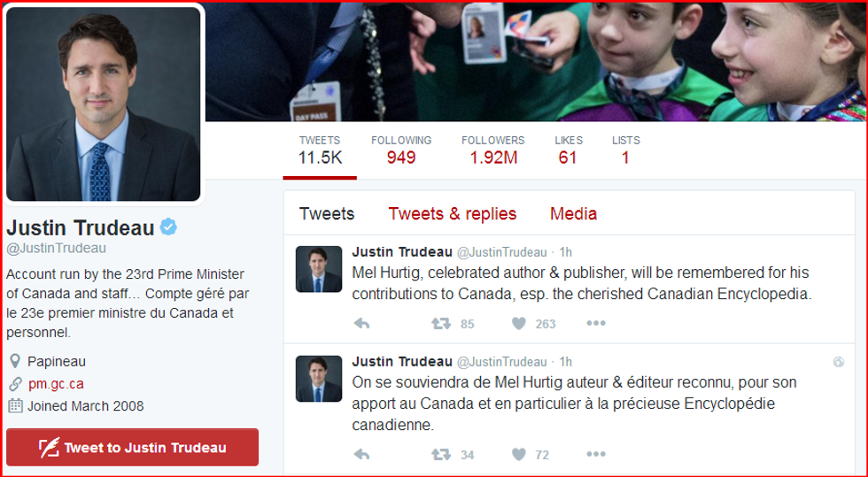The height and width of the screenshot is (477, 868).
Task: Retweet the English Mel Hurtig tweet
Action: point(441,323)
